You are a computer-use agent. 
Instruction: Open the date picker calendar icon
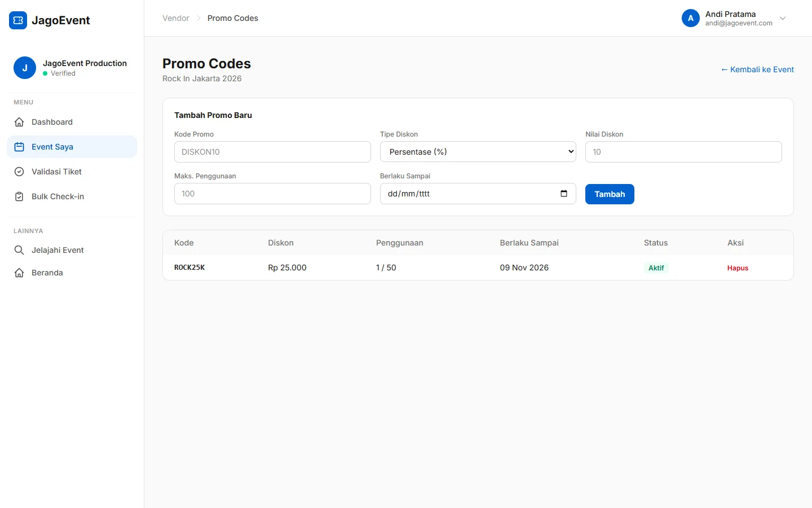pos(564,194)
